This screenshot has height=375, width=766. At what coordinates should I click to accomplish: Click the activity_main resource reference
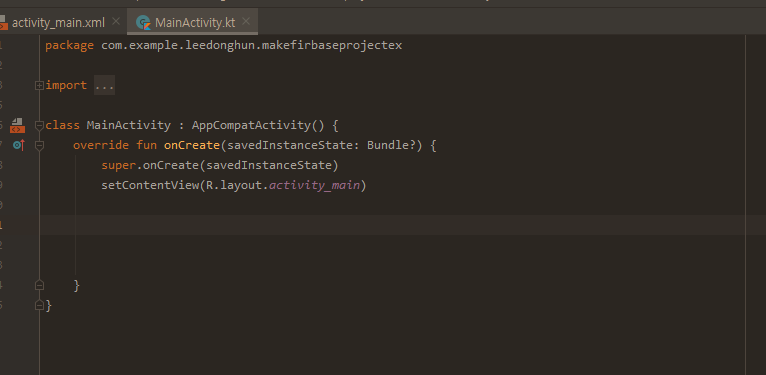pos(315,186)
